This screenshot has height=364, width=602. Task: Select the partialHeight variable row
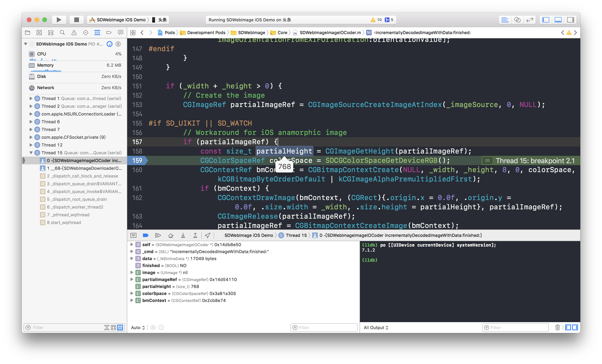[243, 287]
